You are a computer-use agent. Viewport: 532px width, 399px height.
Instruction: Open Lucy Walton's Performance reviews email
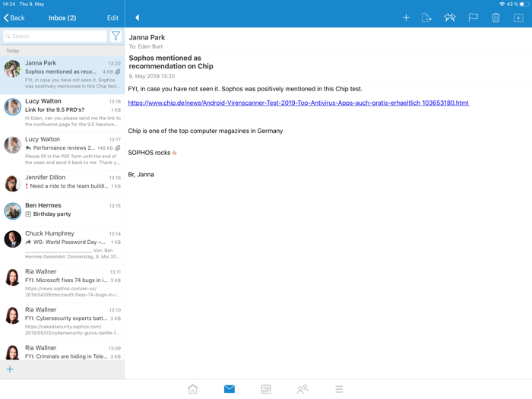coord(62,151)
